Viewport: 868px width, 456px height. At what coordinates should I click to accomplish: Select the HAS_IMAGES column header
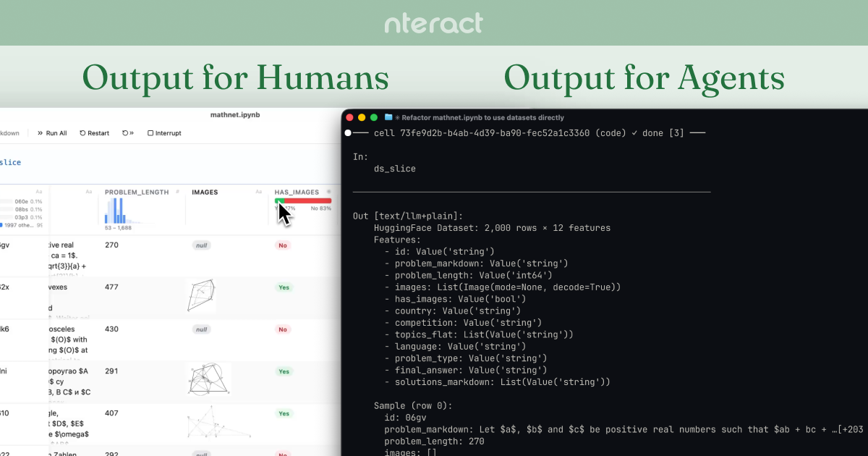[297, 193]
